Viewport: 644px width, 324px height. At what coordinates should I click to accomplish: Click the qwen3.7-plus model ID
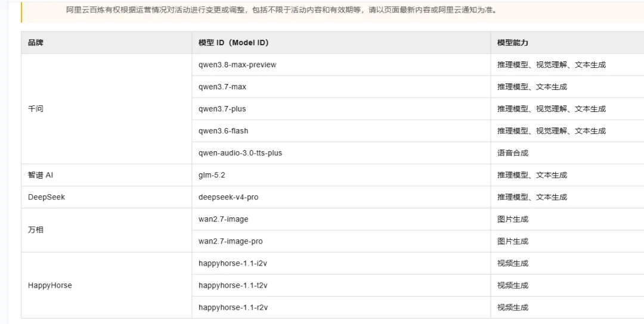222,109
